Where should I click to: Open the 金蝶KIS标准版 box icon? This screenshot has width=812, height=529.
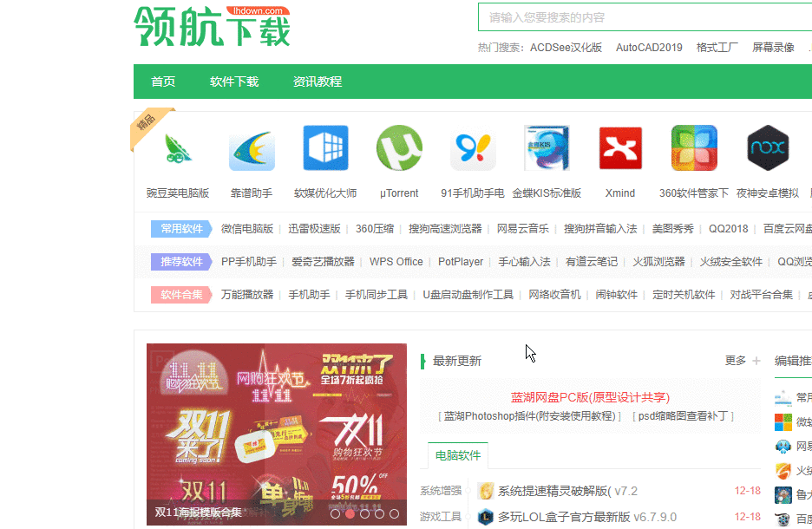tap(547, 148)
